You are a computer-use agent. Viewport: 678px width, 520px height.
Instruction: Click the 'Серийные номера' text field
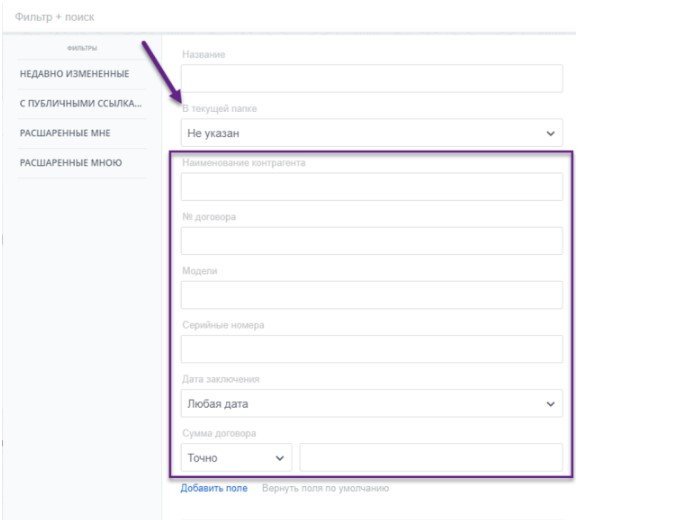[x=371, y=349]
